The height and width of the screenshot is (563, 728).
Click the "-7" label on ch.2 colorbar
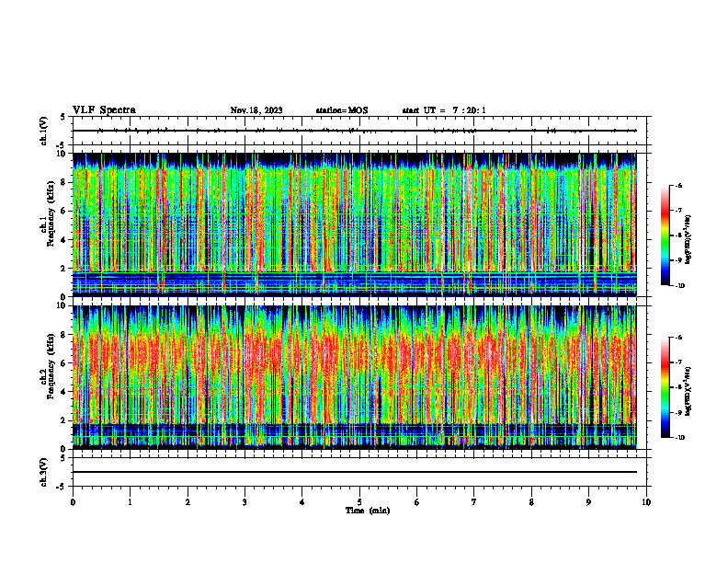(678, 362)
